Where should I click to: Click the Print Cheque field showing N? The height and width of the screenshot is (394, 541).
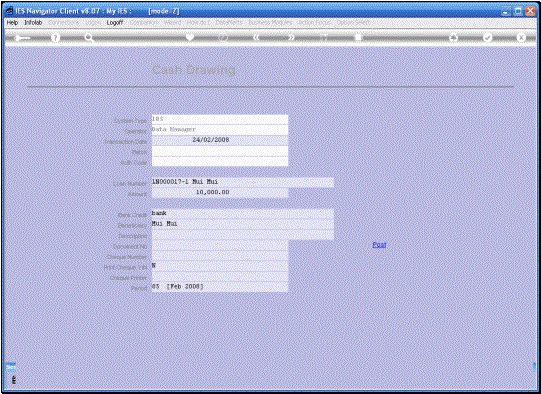(220, 266)
